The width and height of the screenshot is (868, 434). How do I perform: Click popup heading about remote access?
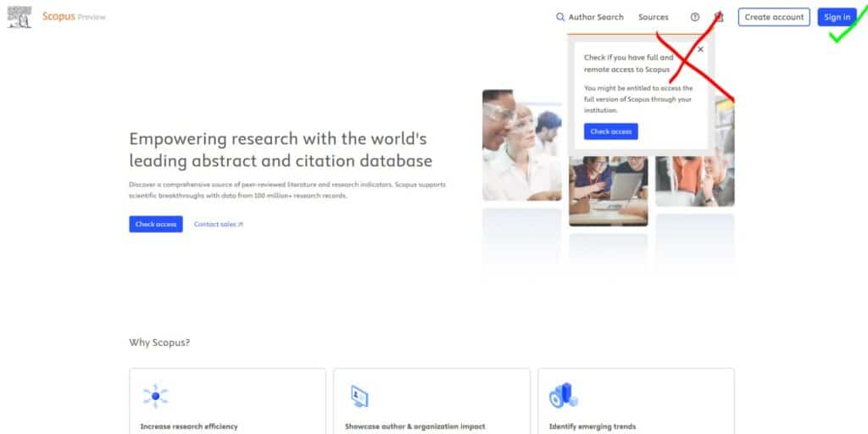(x=629, y=63)
